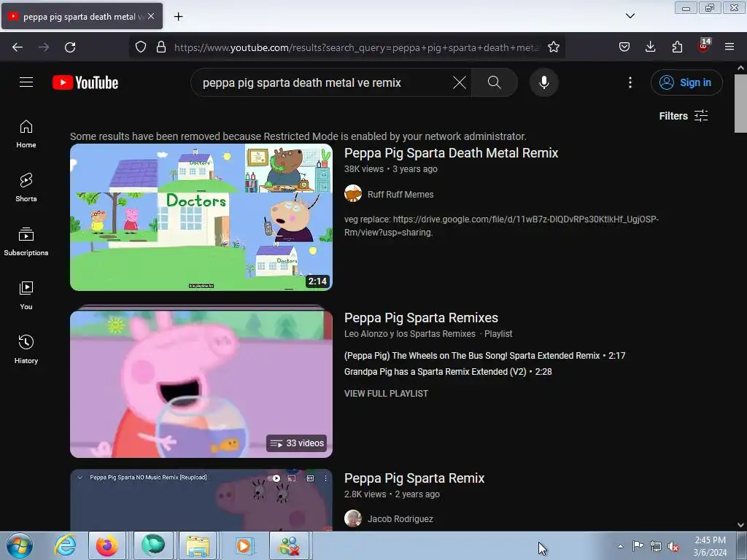Click the uBlock extension icon with badge 14

(704, 46)
